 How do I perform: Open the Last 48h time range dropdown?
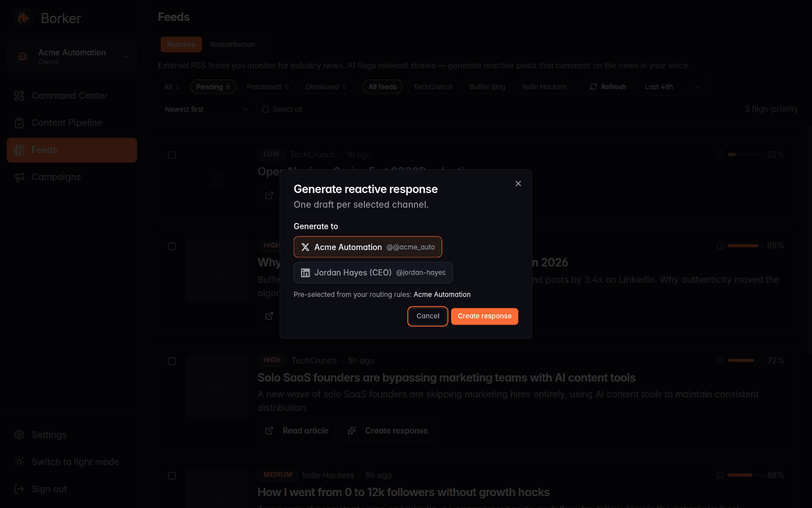[x=673, y=87]
